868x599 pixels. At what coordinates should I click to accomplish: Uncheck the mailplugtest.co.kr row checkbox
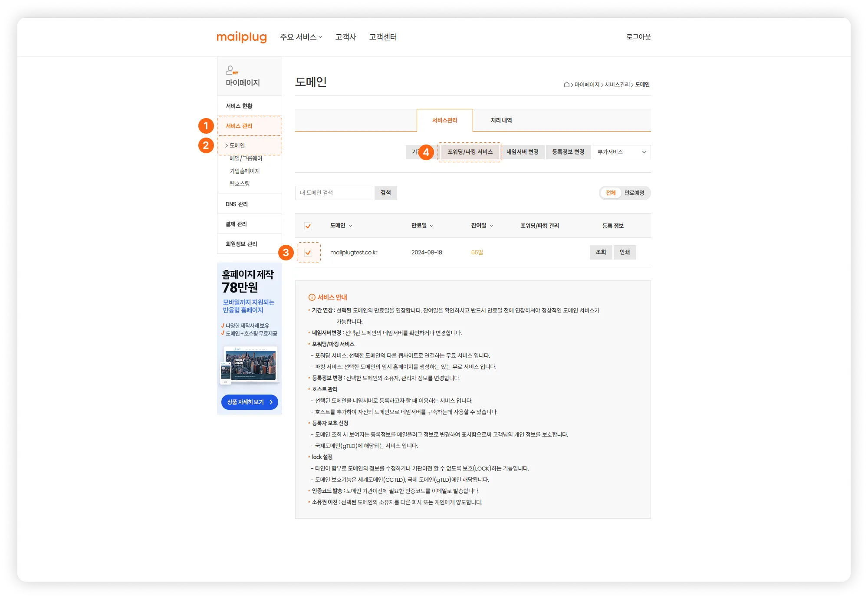[308, 253]
